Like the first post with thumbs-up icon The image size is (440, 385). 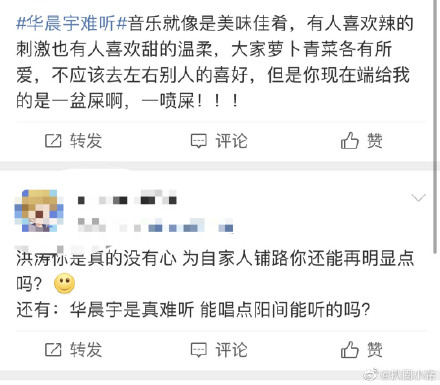(350, 140)
